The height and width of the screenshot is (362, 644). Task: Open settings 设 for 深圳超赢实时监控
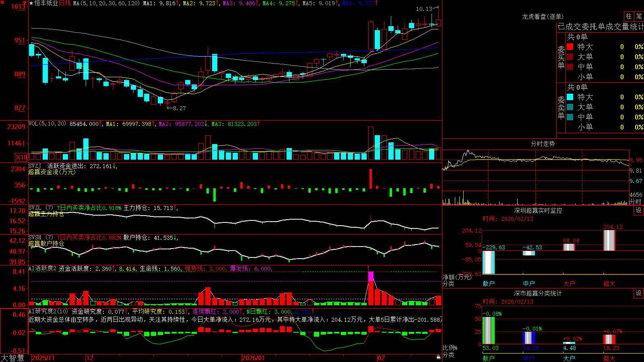tap(639, 210)
